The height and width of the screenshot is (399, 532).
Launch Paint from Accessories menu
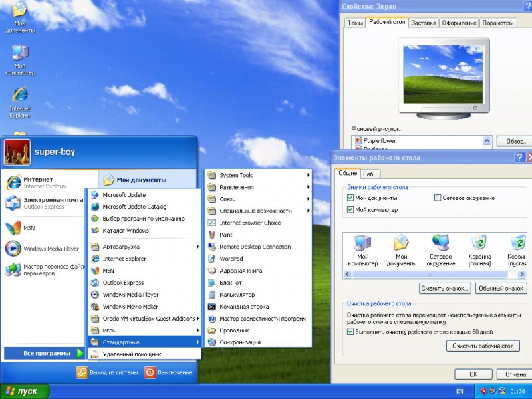click(258, 235)
